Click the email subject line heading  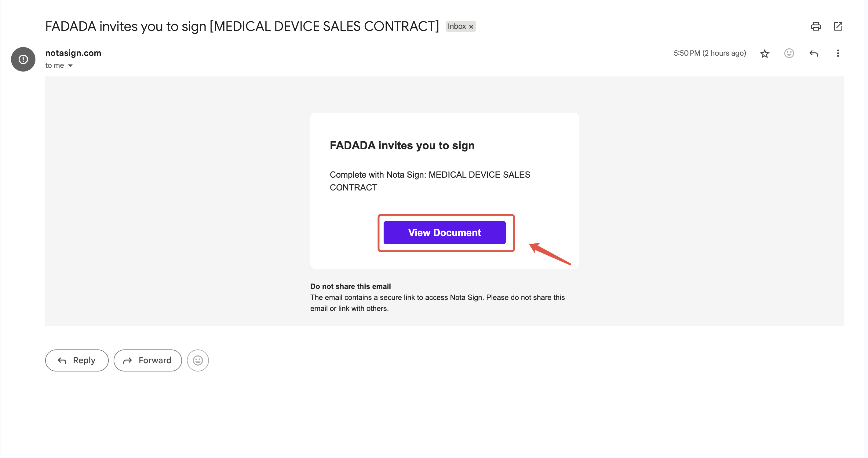pos(242,26)
